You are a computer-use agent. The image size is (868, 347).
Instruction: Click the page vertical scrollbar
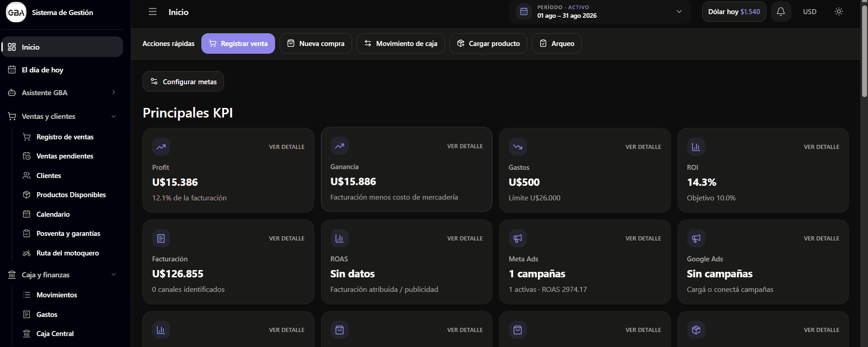[x=864, y=50]
